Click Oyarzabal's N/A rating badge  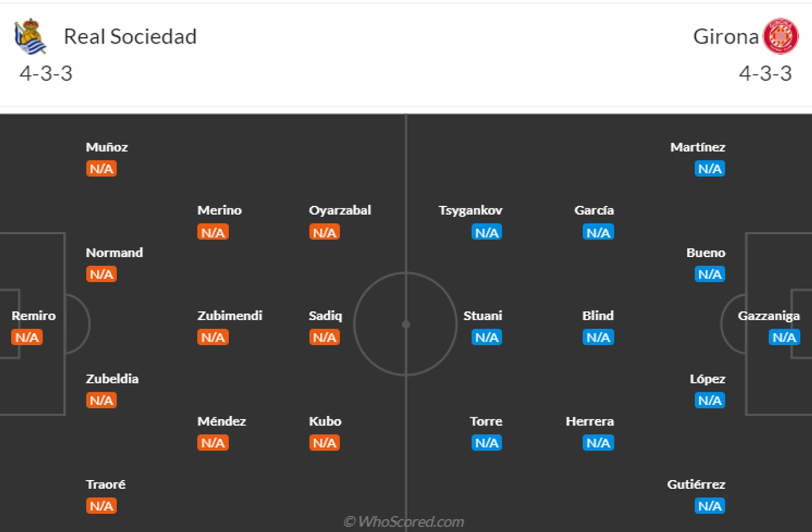coord(324,232)
